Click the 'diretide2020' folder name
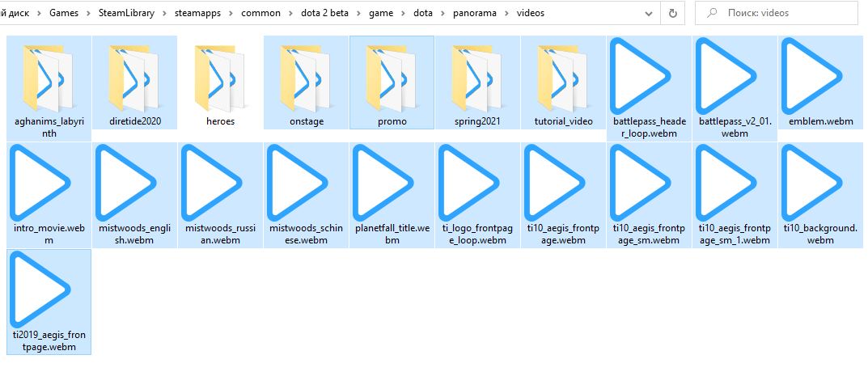Screen dimensions: 868x372 click(x=134, y=122)
